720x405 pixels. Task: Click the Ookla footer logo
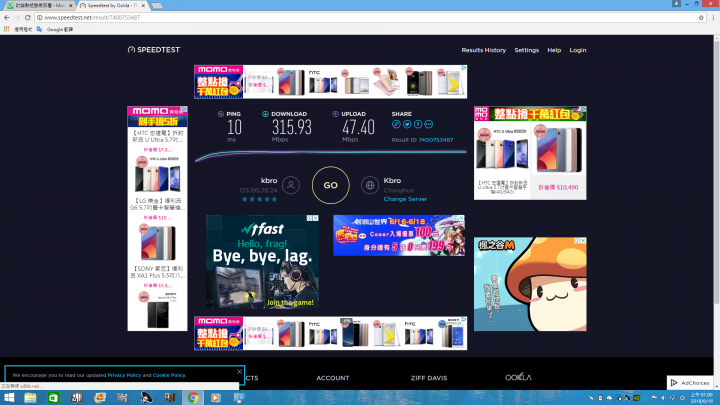pyautogui.click(x=518, y=377)
